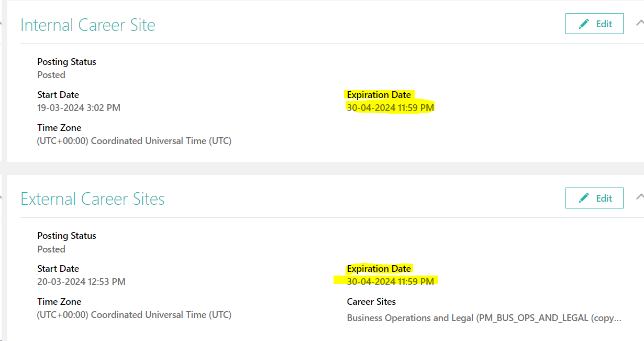Click the Expiration Date label in Internal Career Site

click(x=379, y=94)
